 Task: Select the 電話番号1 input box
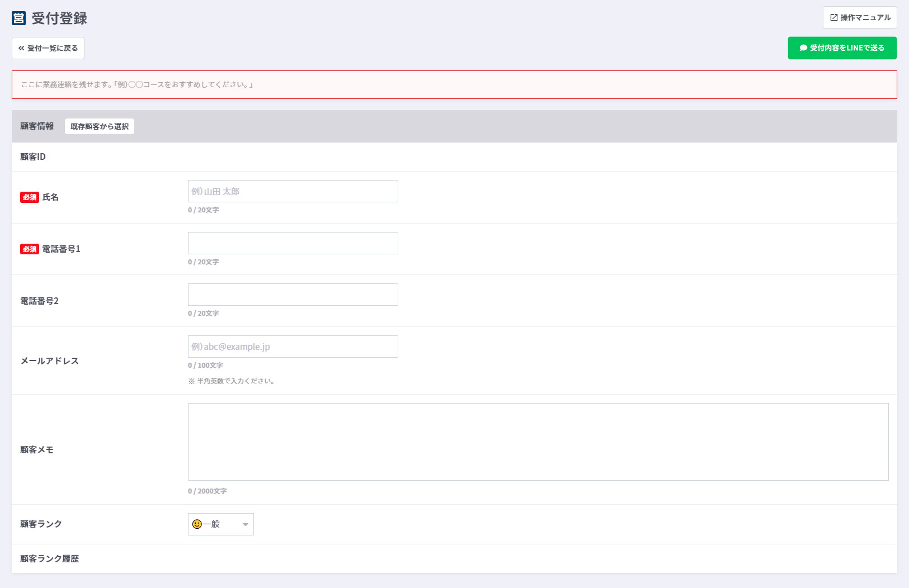click(x=293, y=243)
